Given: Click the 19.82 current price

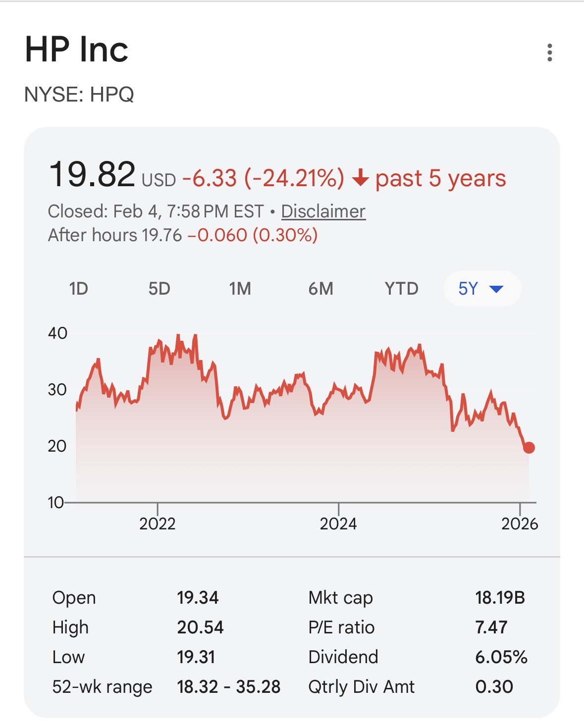Looking at the screenshot, I should click(92, 175).
